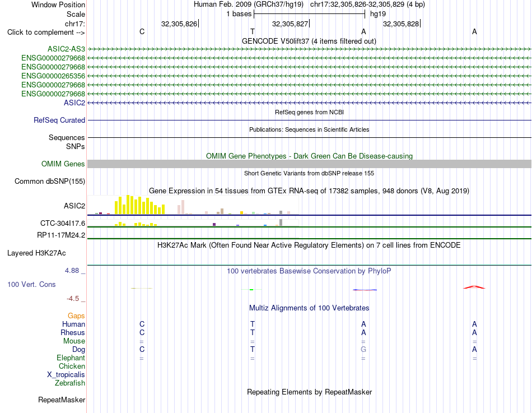Click the red PhyloP peak at the last base
Screen dimensions: 532x413
coord(474,287)
